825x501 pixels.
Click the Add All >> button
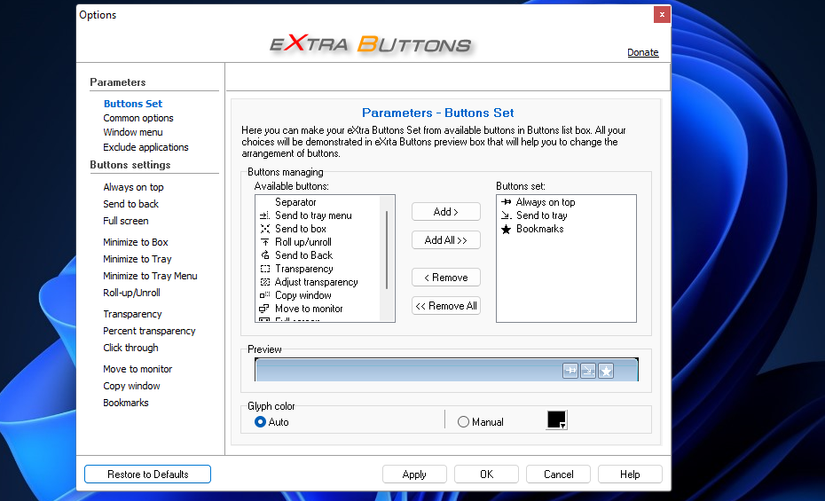(x=446, y=240)
